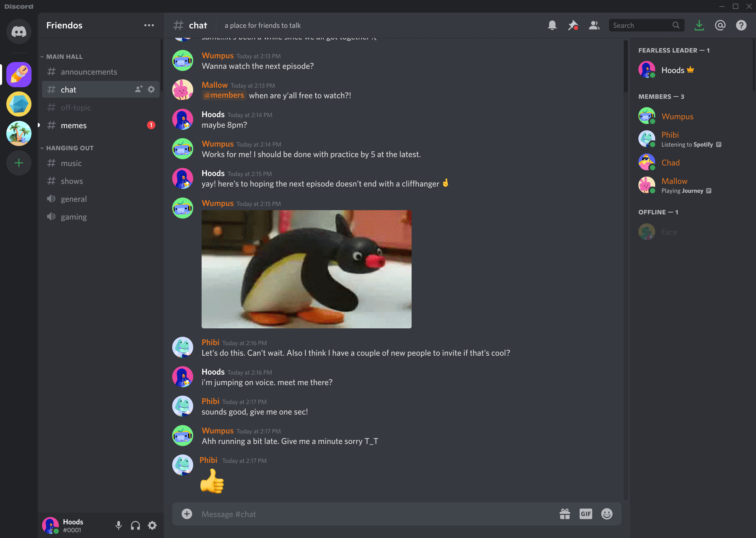This screenshot has height=538, width=756.
Task: Click the Discord notifications bell icon
Action: (552, 25)
